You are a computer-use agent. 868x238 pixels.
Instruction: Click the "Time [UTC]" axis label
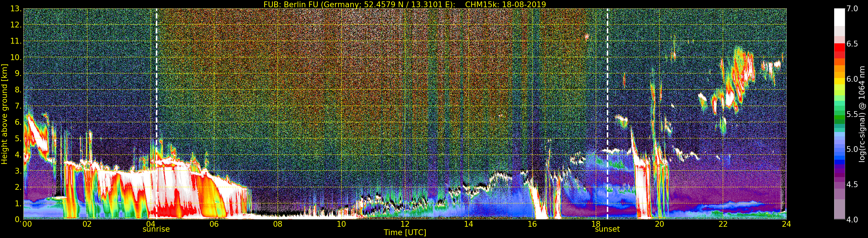click(405, 233)
